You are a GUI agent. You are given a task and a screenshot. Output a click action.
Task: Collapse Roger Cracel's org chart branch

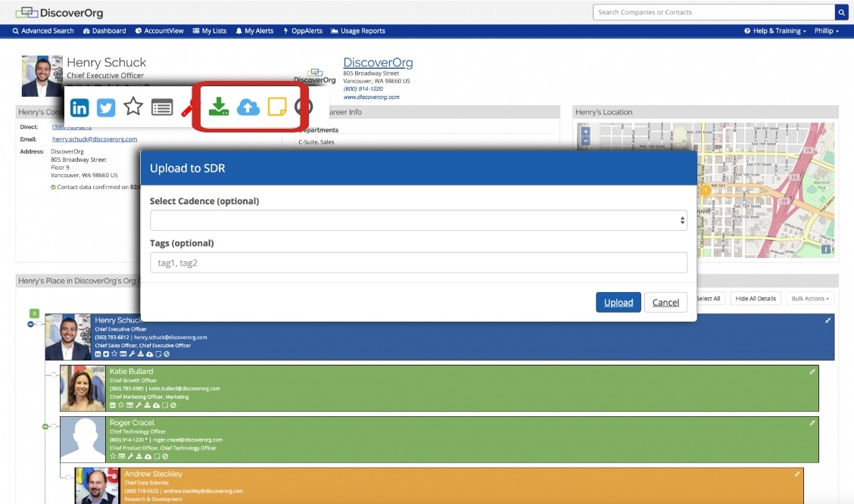45,427
